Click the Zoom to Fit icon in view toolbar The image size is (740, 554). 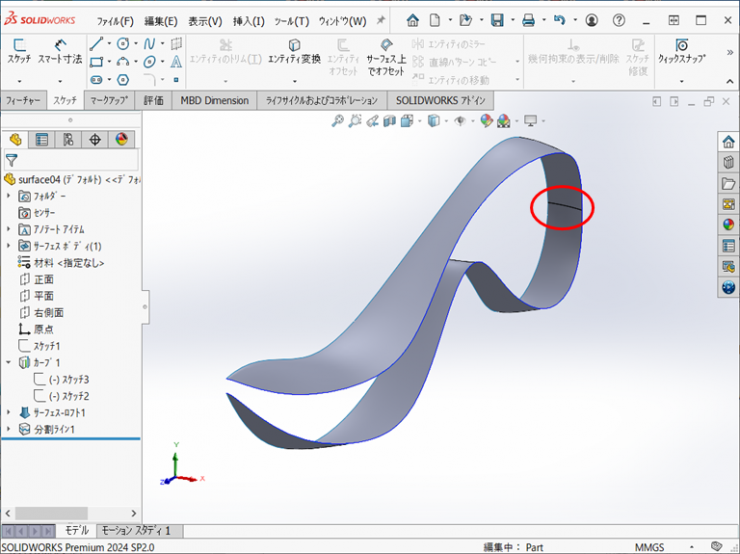338,121
